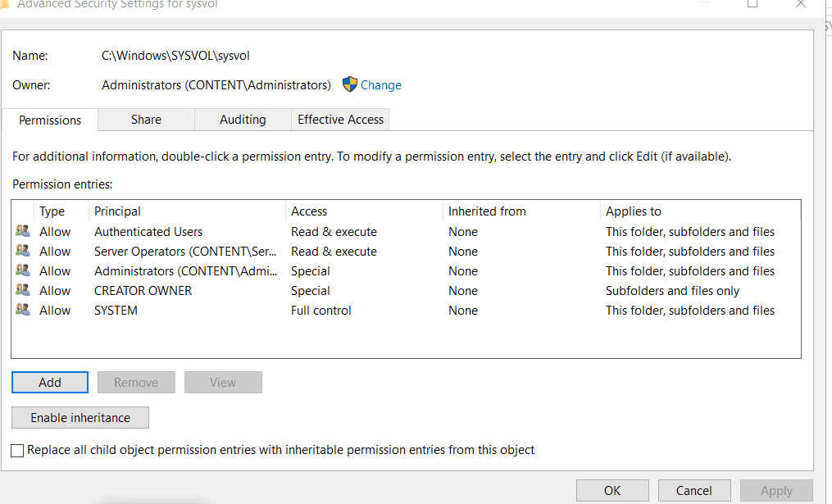The image size is (832, 504).
Task: Click the UAC shield icon beside Change
Action: pos(350,84)
